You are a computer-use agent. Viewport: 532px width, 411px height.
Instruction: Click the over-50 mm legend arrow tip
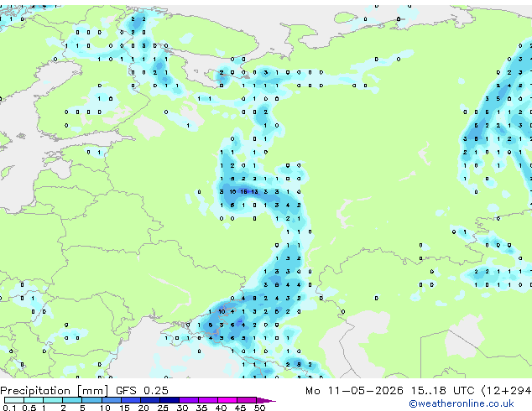[266, 400]
